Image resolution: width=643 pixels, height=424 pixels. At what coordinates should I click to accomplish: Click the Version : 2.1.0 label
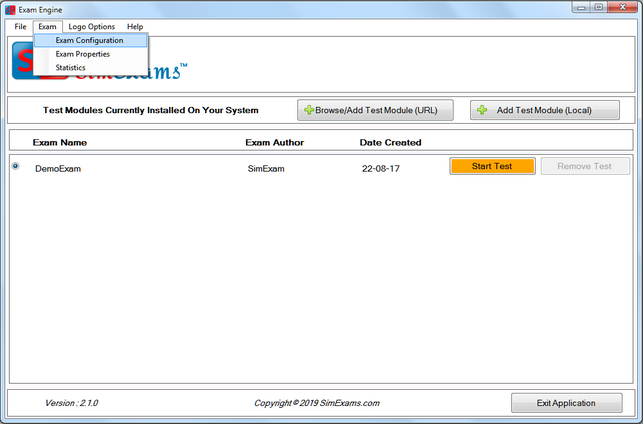[71, 403]
